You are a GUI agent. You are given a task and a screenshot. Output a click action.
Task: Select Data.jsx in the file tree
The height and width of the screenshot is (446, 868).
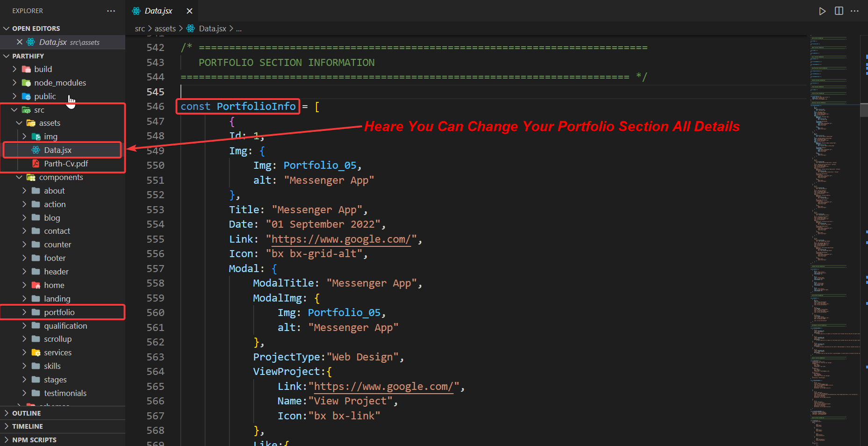[57, 150]
